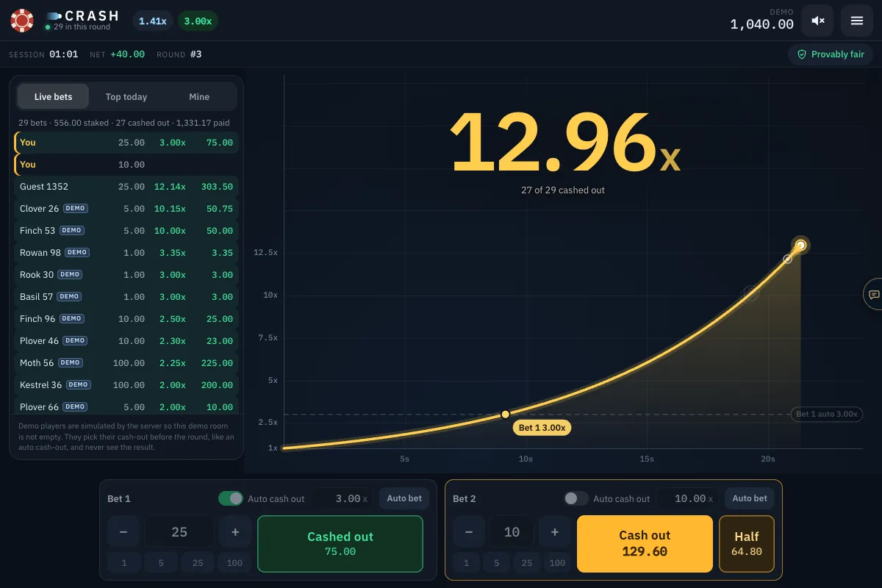Image resolution: width=882 pixels, height=588 pixels.
Task: Select Plover 66 bet row
Action: pos(126,405)
